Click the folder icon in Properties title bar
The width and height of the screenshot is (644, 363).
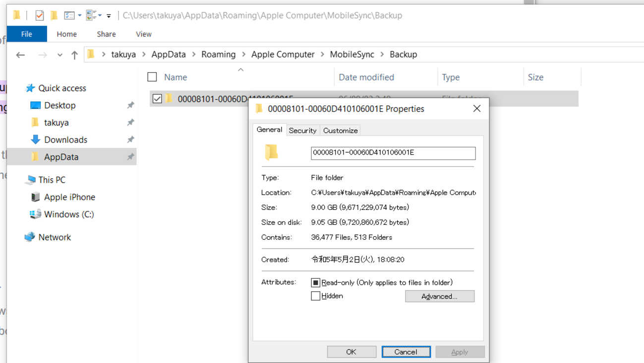click(259, 109)
